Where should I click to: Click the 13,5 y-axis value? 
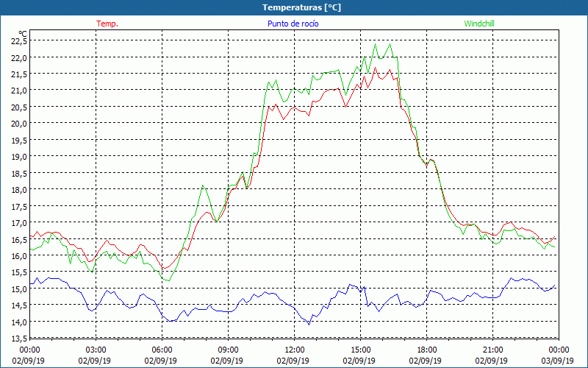click(20, 339)
